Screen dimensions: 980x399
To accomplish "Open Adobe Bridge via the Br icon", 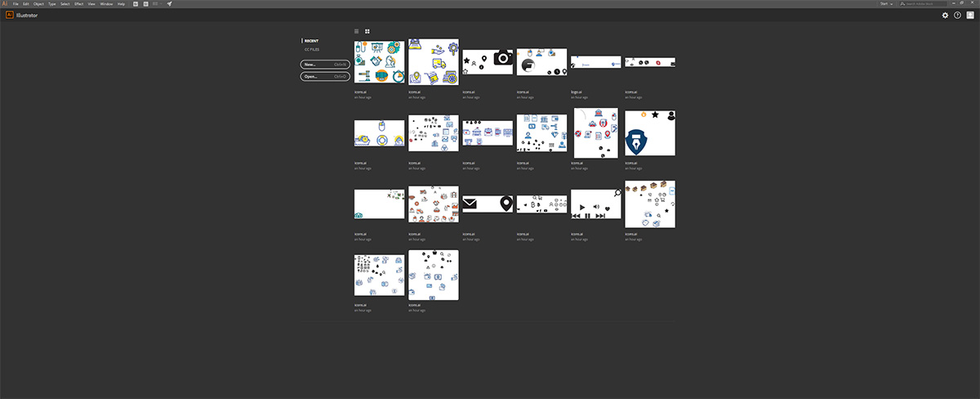I will click(136, 4).
